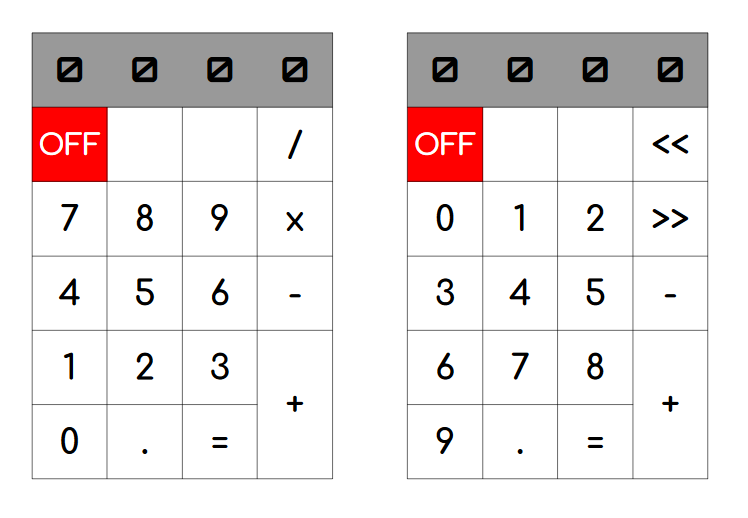This screenshot has height=518, width=748.
Task: Click the minus key on right calculator
Action: (670, 293)
